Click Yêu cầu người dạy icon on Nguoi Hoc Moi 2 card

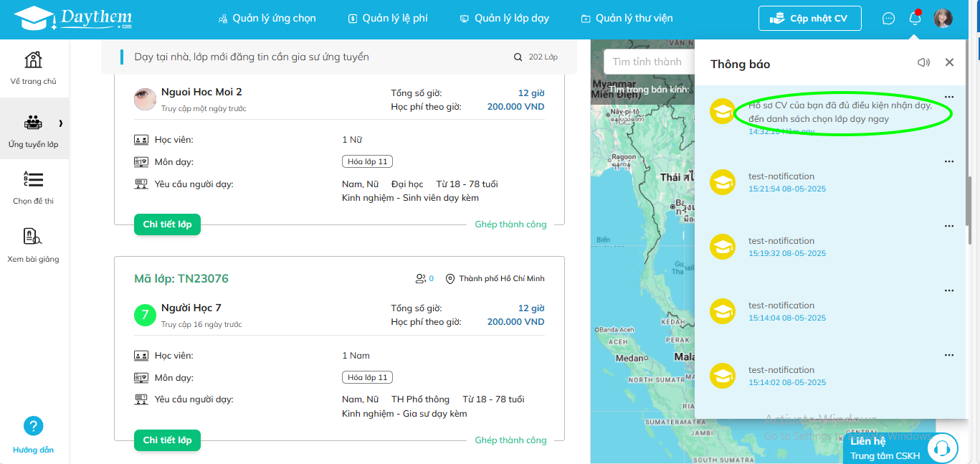coord(141,184)
